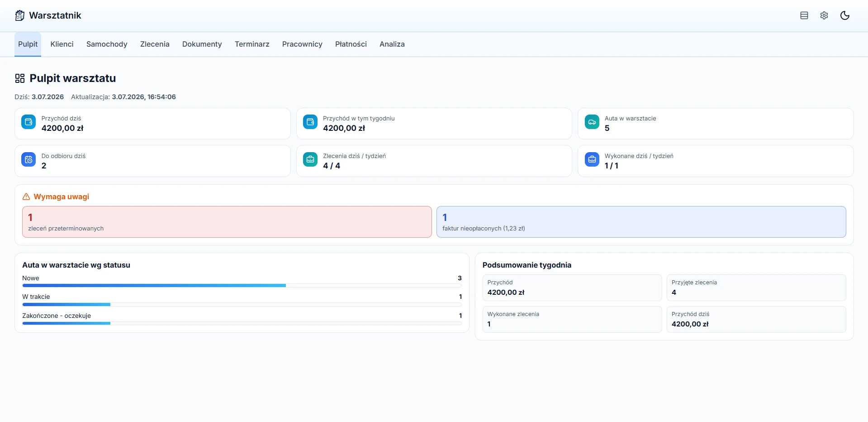
Task: Click briefcase icon in Wykonane dziś / tydzień card
Action: (x=592, y=159)
